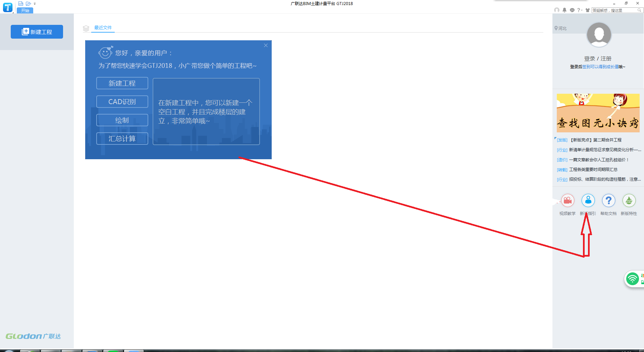The width and height of the screenshot is (644, 352).
Task: Click the 新版特性 green icon
Action: point(629,201)
